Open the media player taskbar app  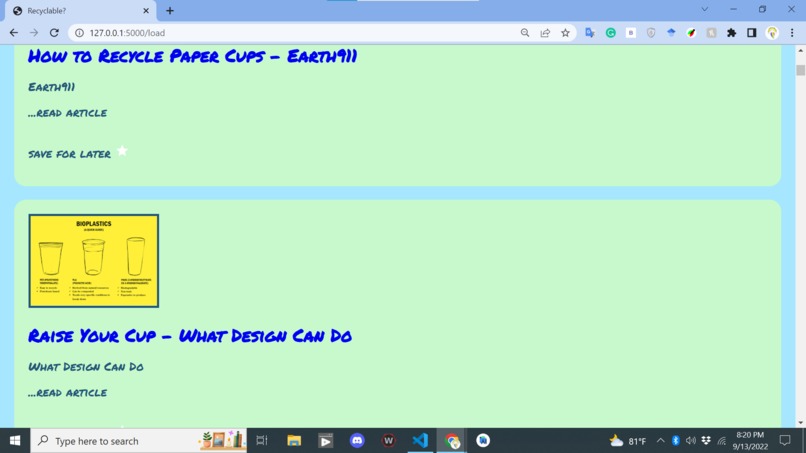325,441
